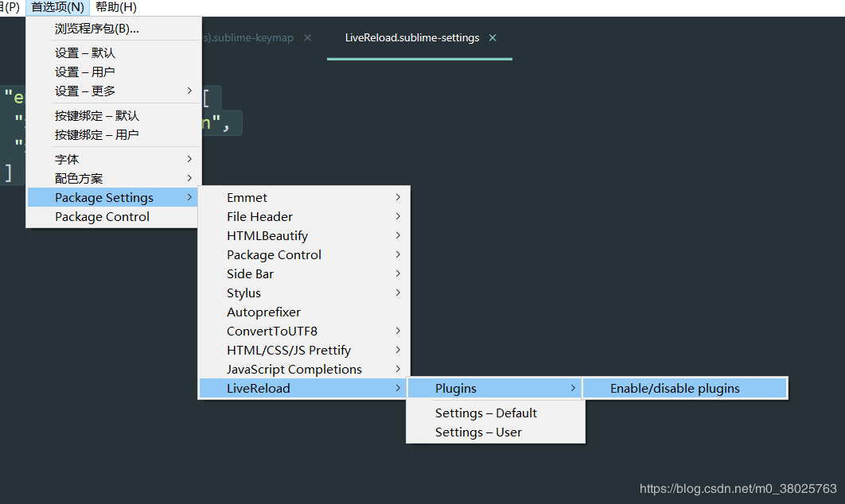Select Autoprefixer menu entry

[x=304, y=312]
